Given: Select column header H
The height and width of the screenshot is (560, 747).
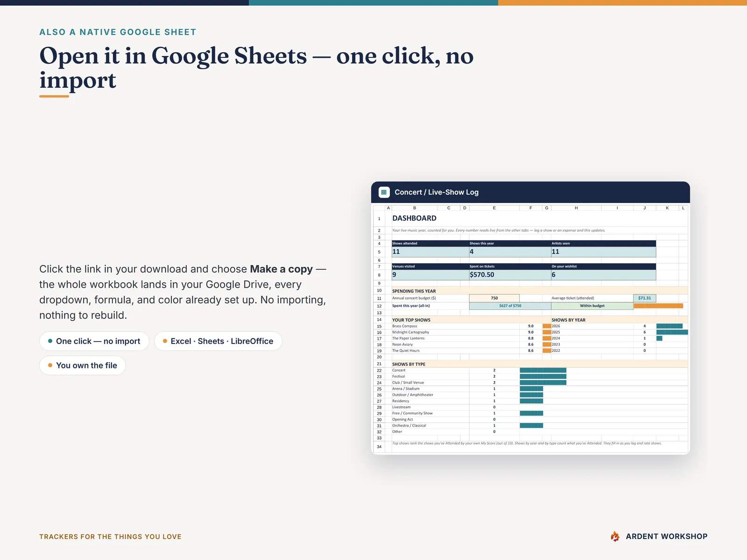Looking at the screenshot, I should (576, 208).
